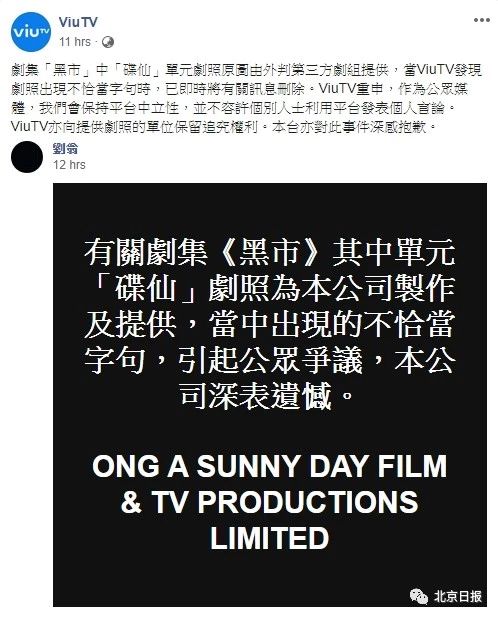Click the LIMITED word in the image
This screenshot has width=498, height=619.
[270, 538]
